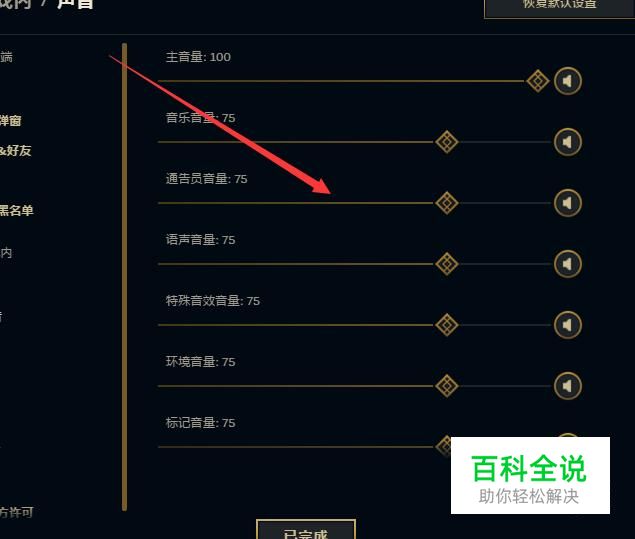635x539 pixels.
Task: Mute the master volume (主音量) speaker icon
Action: point(568,81)
